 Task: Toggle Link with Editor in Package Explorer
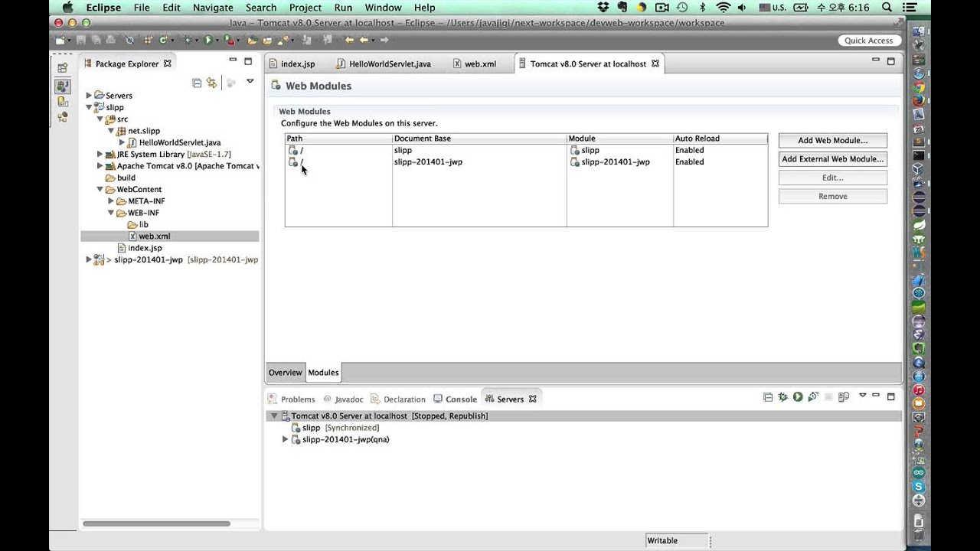211,83
